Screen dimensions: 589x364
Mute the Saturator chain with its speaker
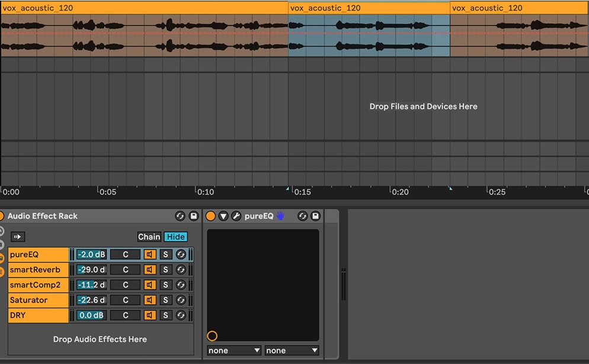(x=150, y=300)
